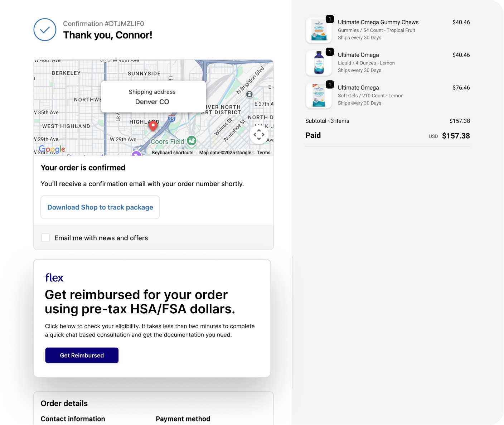Open the map Keyboard shortcuts link
Viewport: 504px width, 425px height.
[x=173, y=153]
